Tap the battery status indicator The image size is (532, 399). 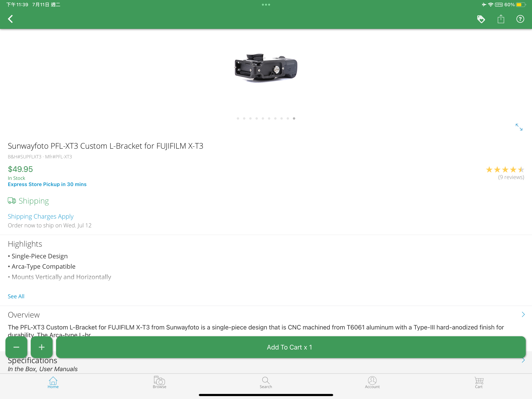(521, 4)
